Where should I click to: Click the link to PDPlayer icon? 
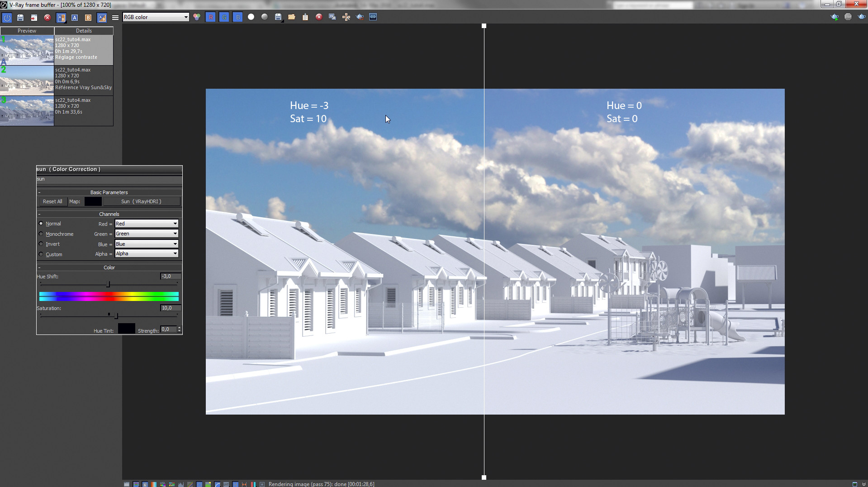coord(373,17)
